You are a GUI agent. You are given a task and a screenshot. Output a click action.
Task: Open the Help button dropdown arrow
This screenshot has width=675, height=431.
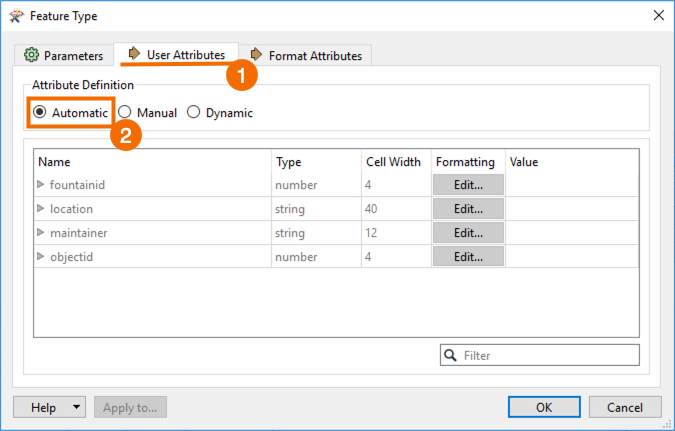click(x=77, y=407)
